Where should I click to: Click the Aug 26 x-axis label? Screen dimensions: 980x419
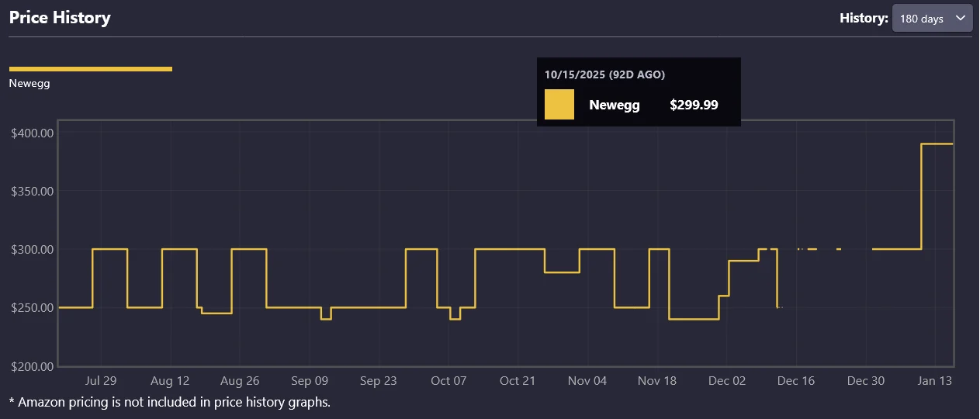point(240,381)
